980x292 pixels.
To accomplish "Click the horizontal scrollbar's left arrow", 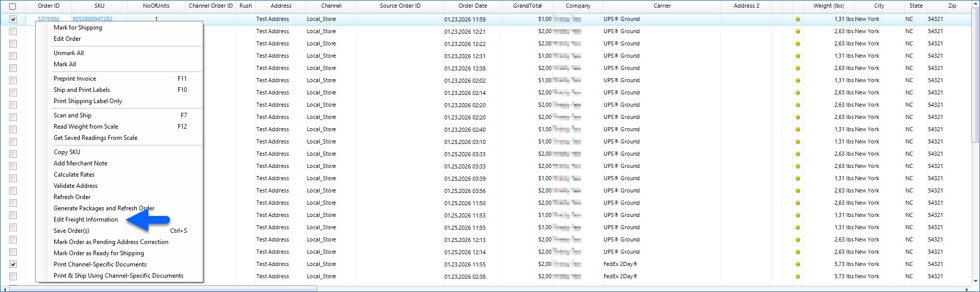I will pos(5,289).
